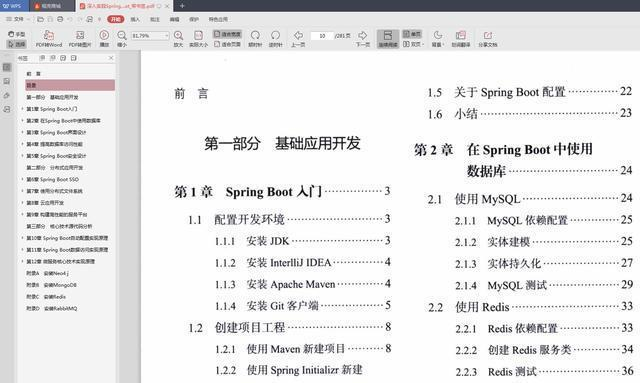Open the word translation (划词翻译) tool
Image resolution: width=640 pixels, height=383 pixels.
(461, 39)
